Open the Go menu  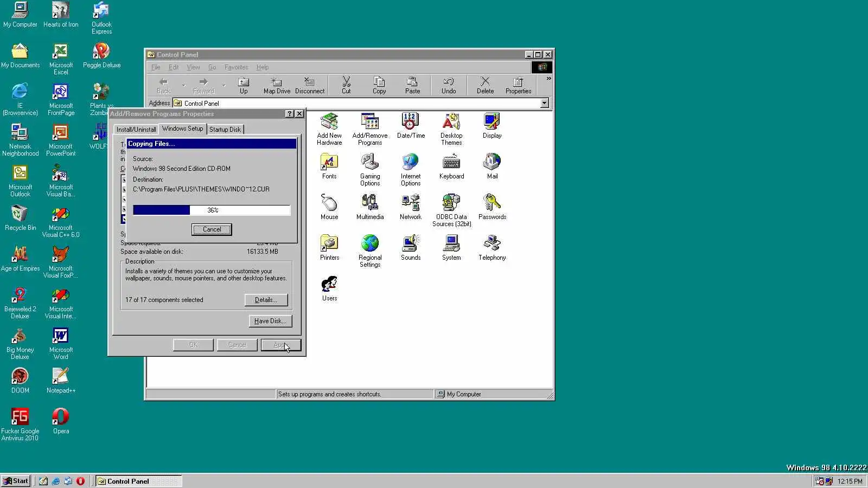(212, 67)
